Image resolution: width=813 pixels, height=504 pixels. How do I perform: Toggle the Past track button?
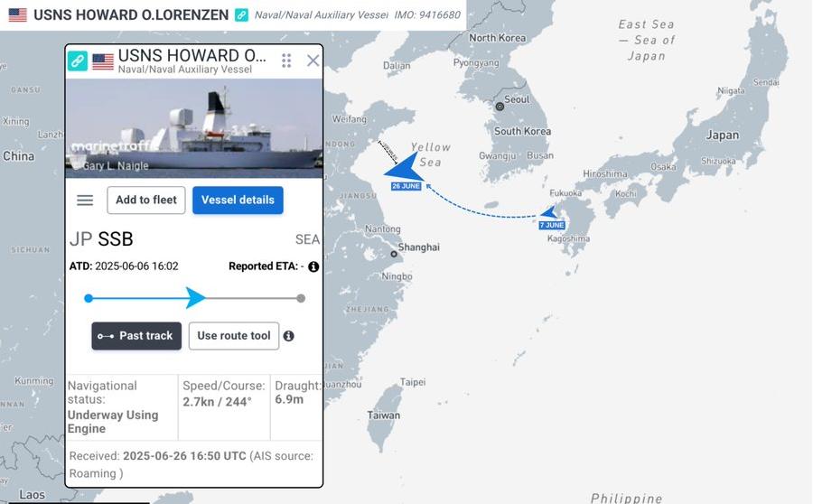137,336
